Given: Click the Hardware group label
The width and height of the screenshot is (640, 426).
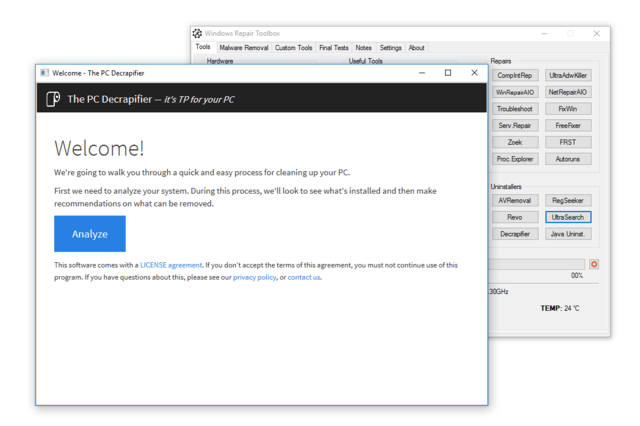Looking at the screenshot, I should pyautogui.click(x=220, y=61).
